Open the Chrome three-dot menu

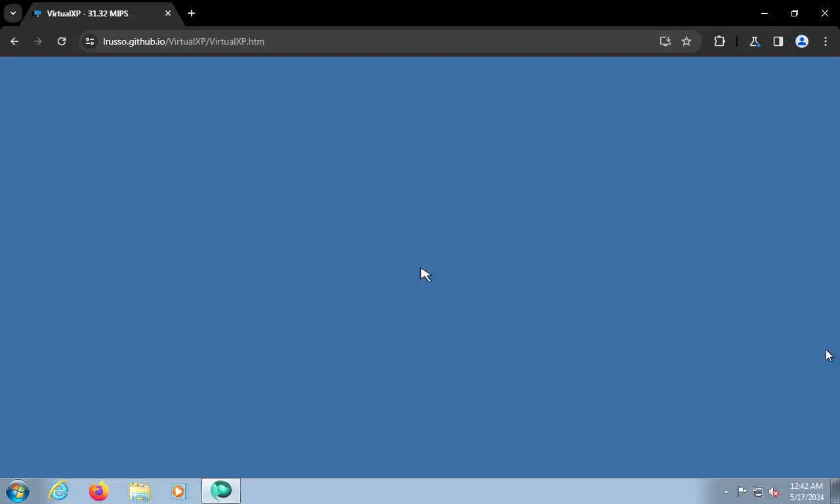[826, 41]
